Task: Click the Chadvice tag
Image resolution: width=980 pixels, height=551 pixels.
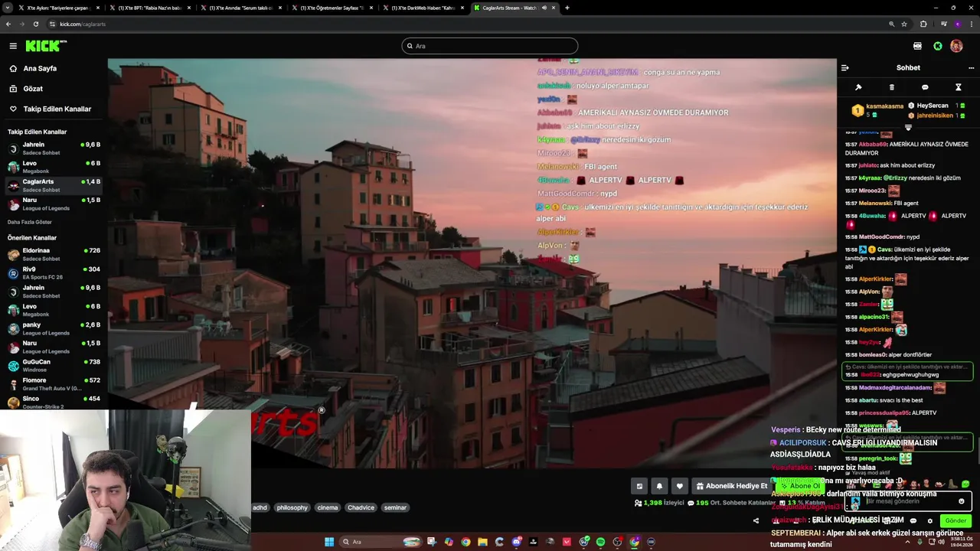Action: [361, 507]
